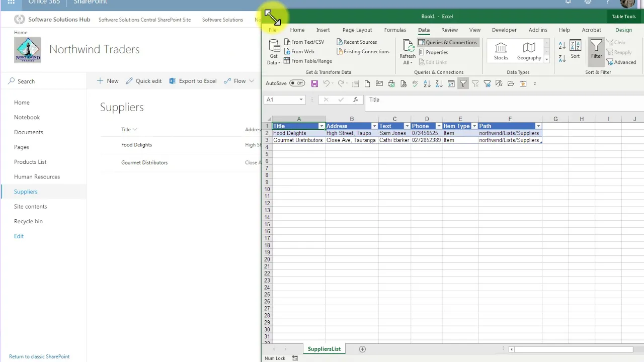
Task: Toggle AutoSave switch
Action: 297,83
